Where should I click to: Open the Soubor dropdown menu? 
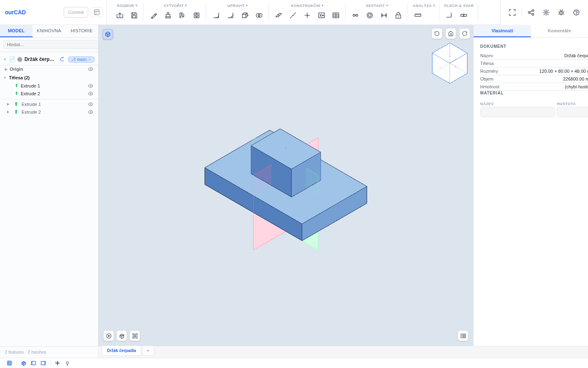(127, 6)
